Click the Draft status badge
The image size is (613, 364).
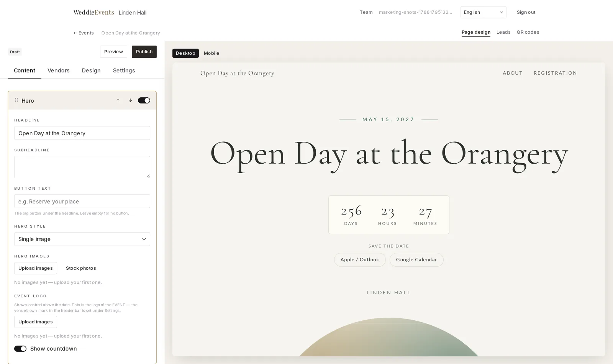pos(15,52)
